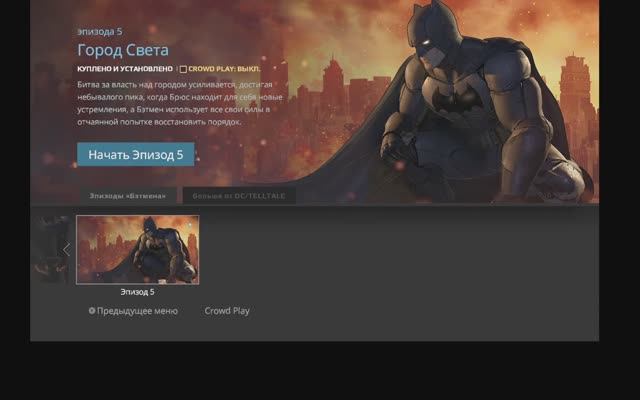This screenshot has height=400, width=640.
Task: Go to previous episode with left chevron
Action: pos(67,249)
